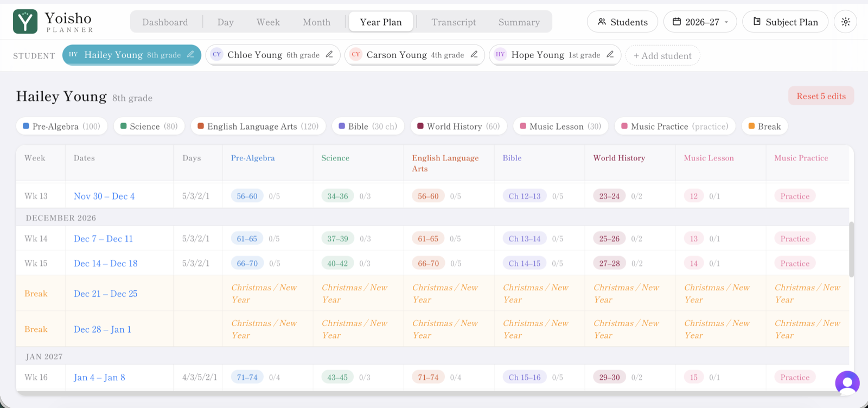Switch to the Dashboard tab
Screen dimensions: 868x408
point(165,22)
